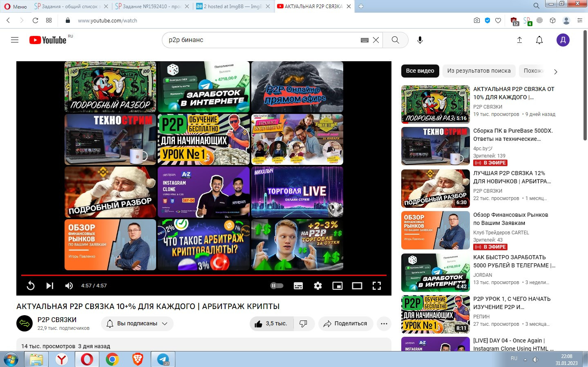This screenshot has width=588, height=367.
Task: Replay the video
Action: coord(31,286)
